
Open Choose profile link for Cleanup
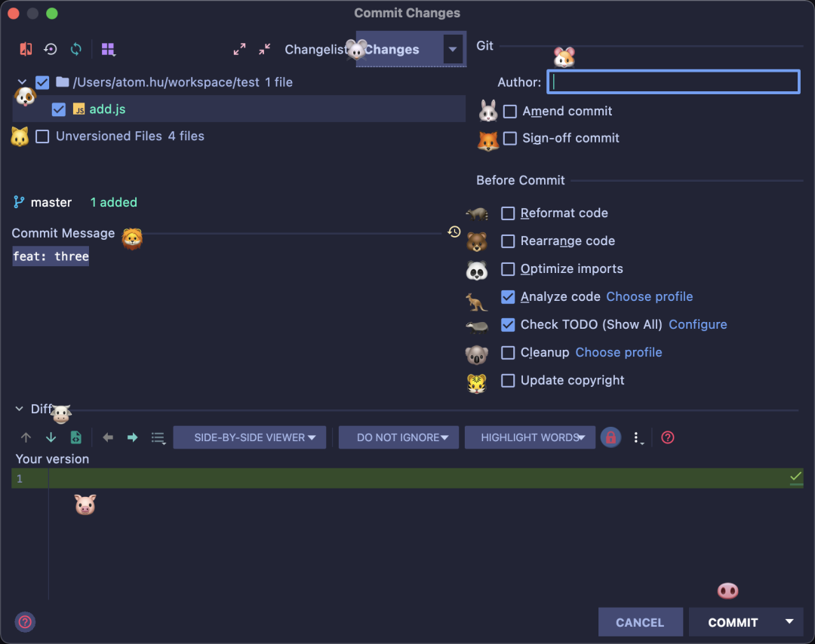click(x=619, y=352)
